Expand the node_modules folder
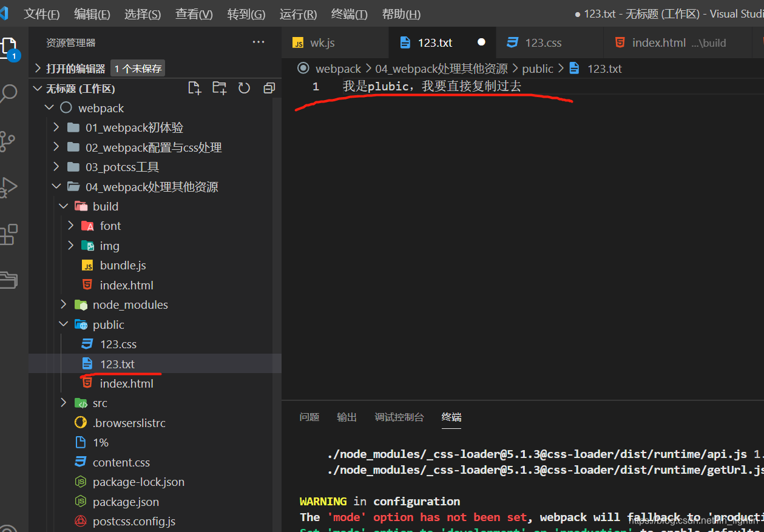The height and width of the screenshot is (532, 764). pos(155,305)
